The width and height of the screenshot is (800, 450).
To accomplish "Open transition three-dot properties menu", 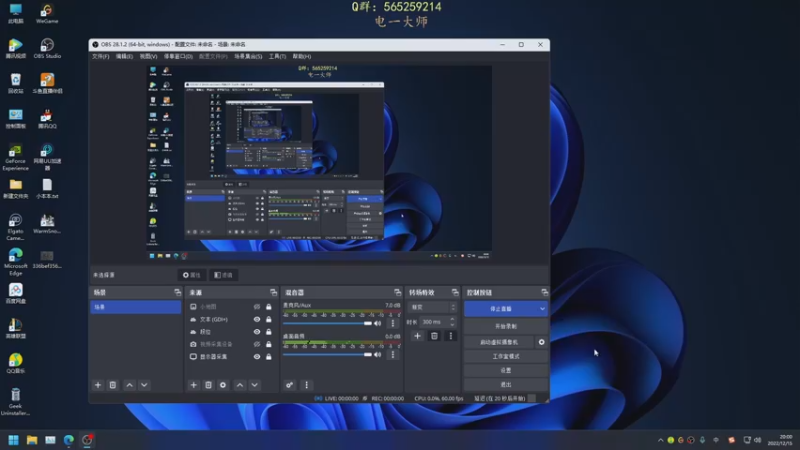I will (x=451, y=336).
